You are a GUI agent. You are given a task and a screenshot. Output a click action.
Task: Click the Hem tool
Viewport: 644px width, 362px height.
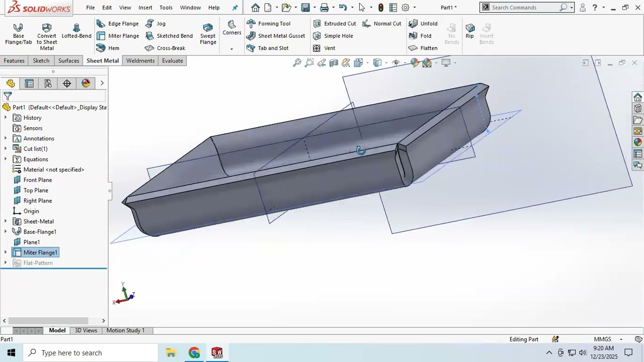pyautogui.click(x=108, y=48)
